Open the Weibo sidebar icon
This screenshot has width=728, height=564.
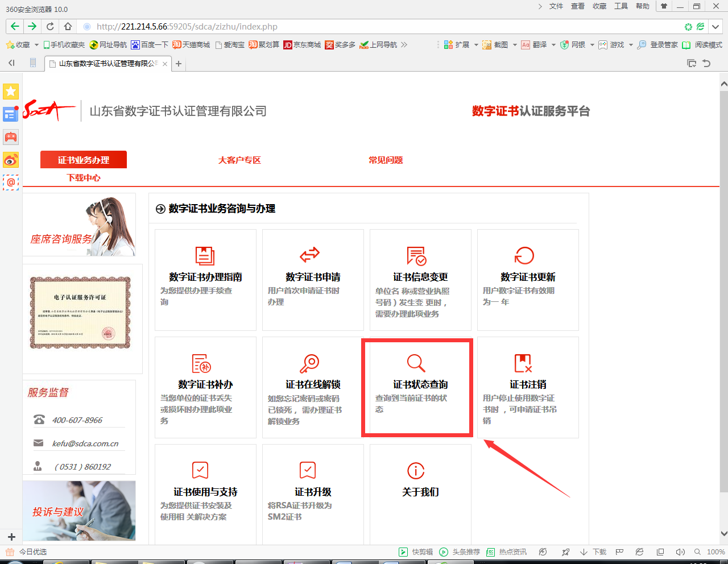click(11, 160)
